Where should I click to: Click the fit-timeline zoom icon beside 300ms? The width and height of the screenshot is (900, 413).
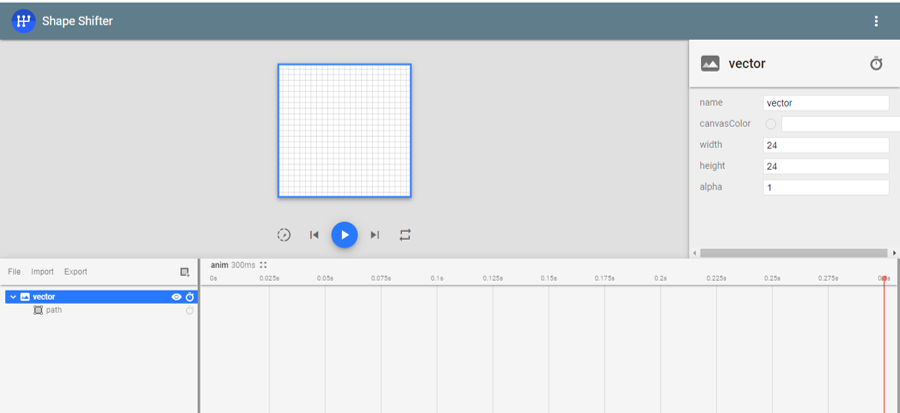(263, 265)
